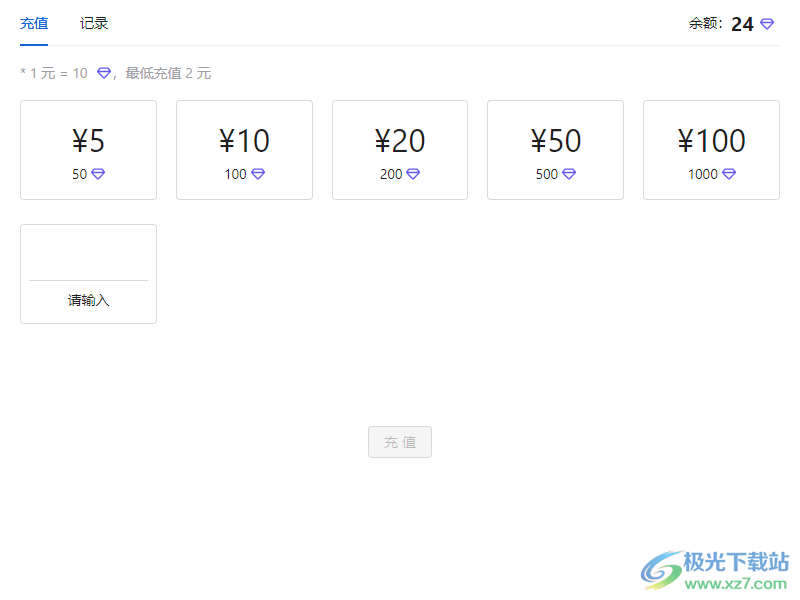This screenshot has width=800, height=600.
Task: Click the custom amount 请输入 field
Action: 88,274
